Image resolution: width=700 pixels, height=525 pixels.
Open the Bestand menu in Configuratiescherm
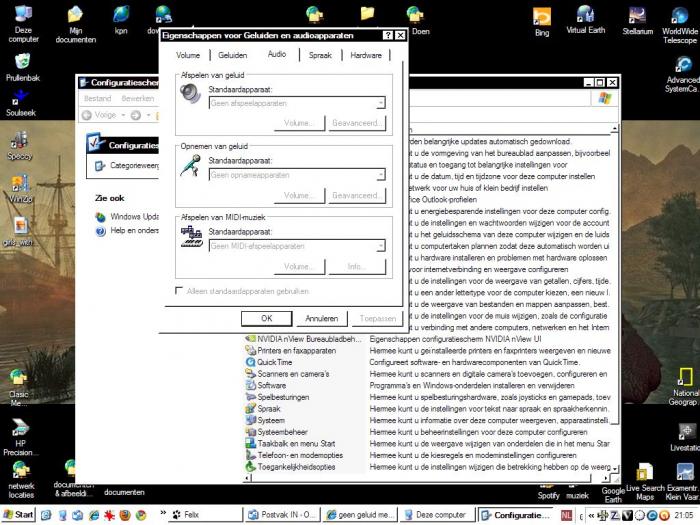point(97,99)
